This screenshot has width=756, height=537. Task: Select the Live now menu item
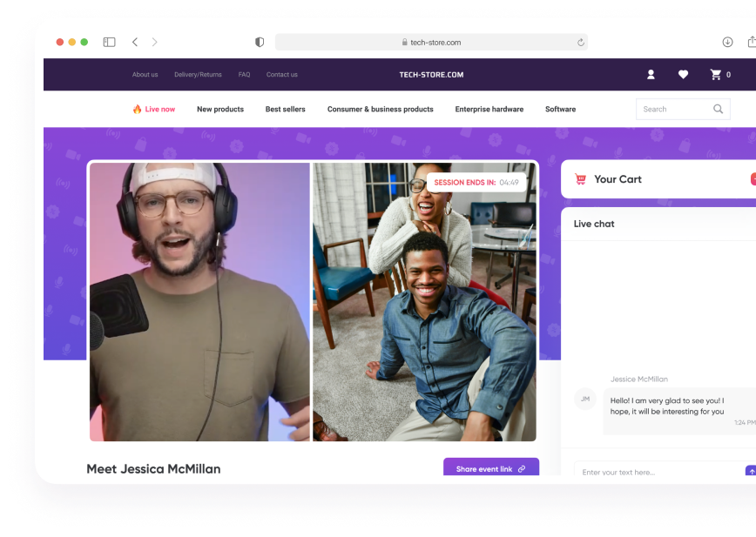coord(160,110)
